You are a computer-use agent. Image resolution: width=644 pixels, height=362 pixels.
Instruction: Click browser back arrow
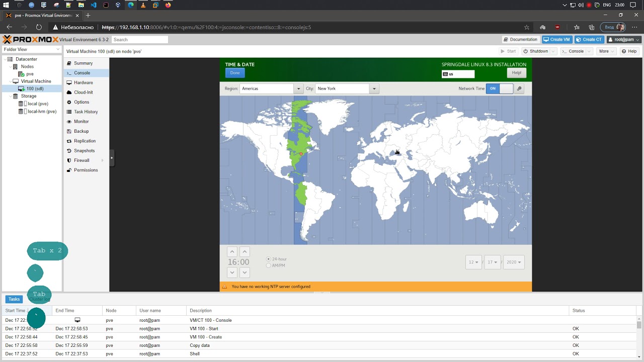(9, 27)
